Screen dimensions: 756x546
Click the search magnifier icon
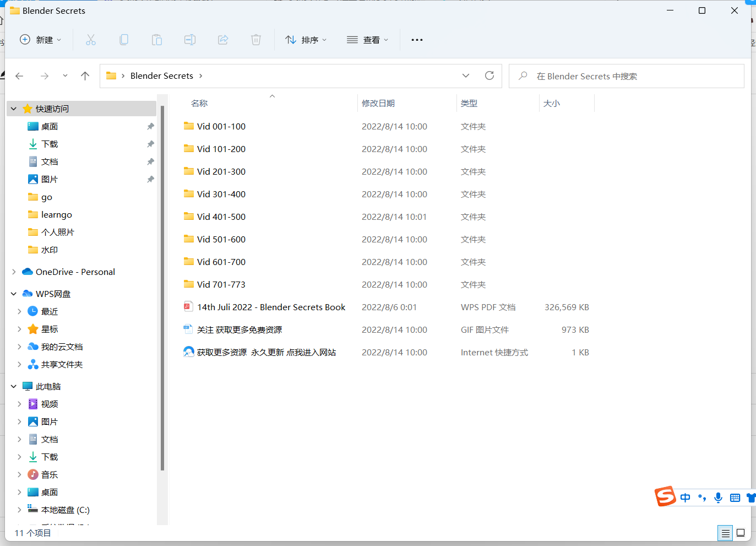tap(523, 75)
